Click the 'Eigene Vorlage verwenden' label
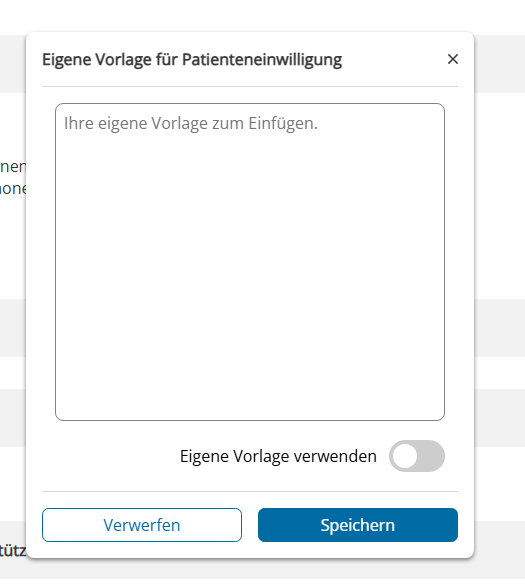 pos(278,456)
